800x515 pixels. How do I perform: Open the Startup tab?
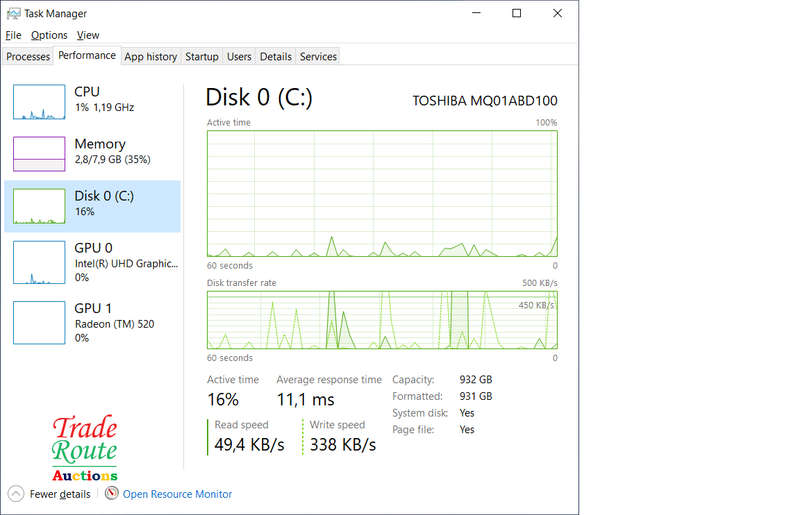[202, 57]
